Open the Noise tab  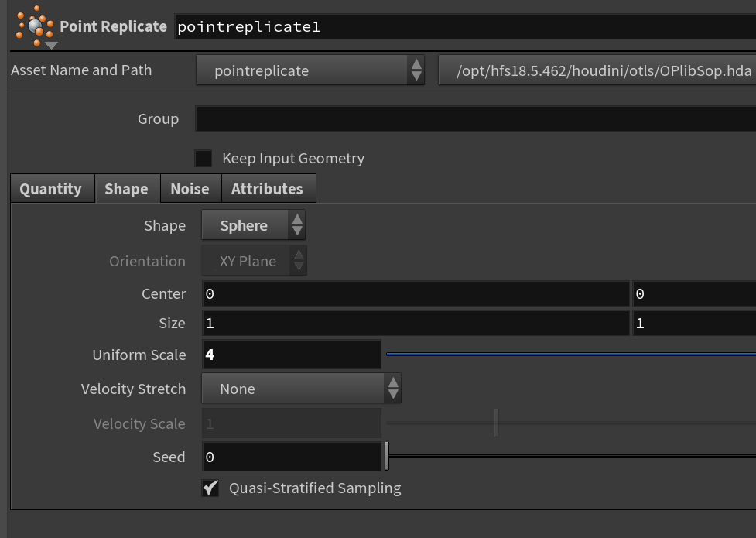(190, 189)
